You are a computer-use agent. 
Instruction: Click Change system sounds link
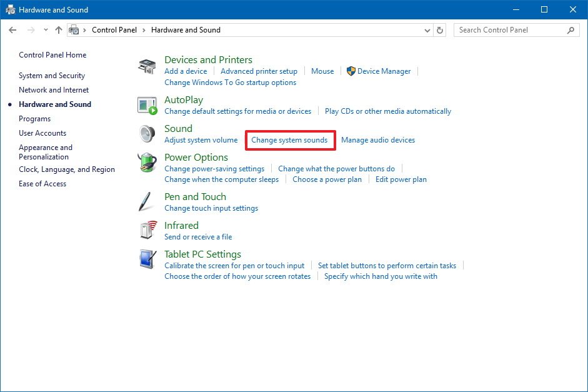[x=289, y=140]
